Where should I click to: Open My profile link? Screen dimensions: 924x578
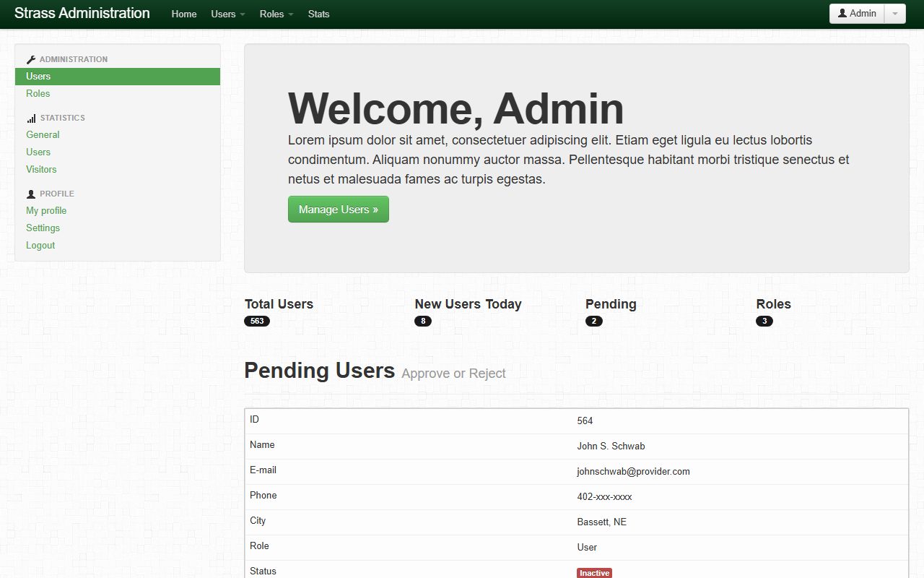pos(46,211)
